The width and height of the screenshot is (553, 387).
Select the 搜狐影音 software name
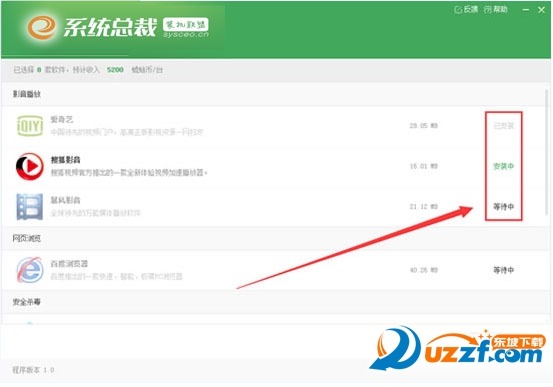click(x=66, y=160)
